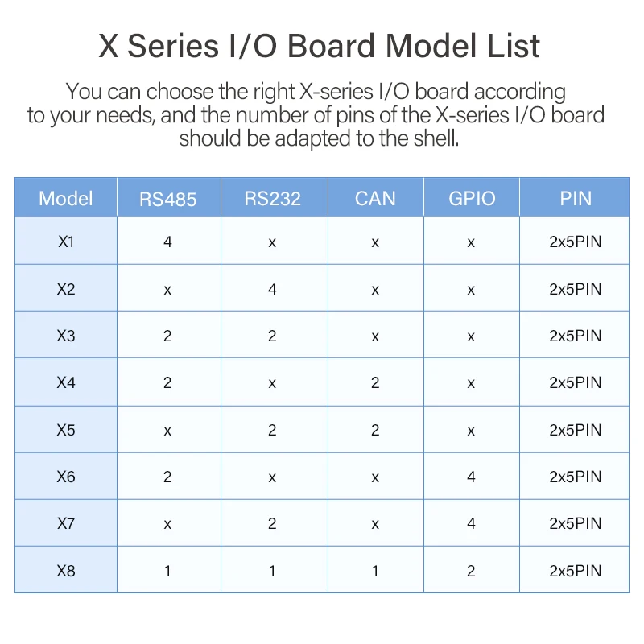This screenshot has width=644, height=644.
Task: Click the CAN value in X4 row
Action: click(x=375, y=382)
